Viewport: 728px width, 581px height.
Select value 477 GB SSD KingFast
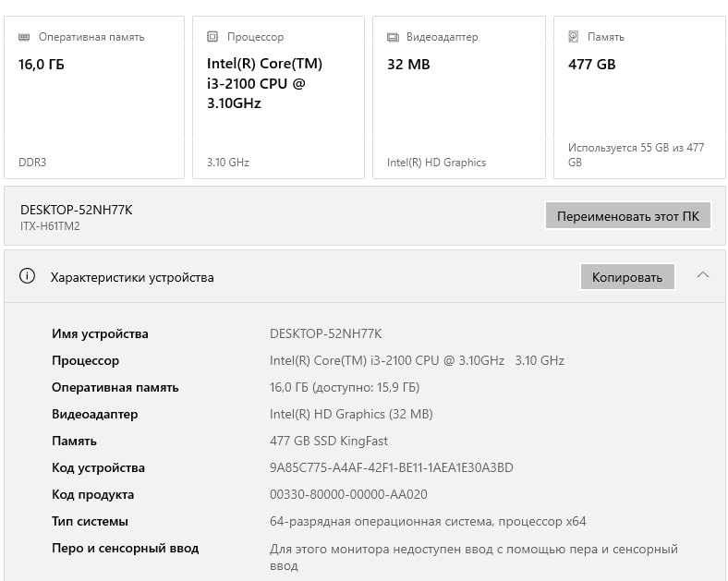tap(329, 441)
